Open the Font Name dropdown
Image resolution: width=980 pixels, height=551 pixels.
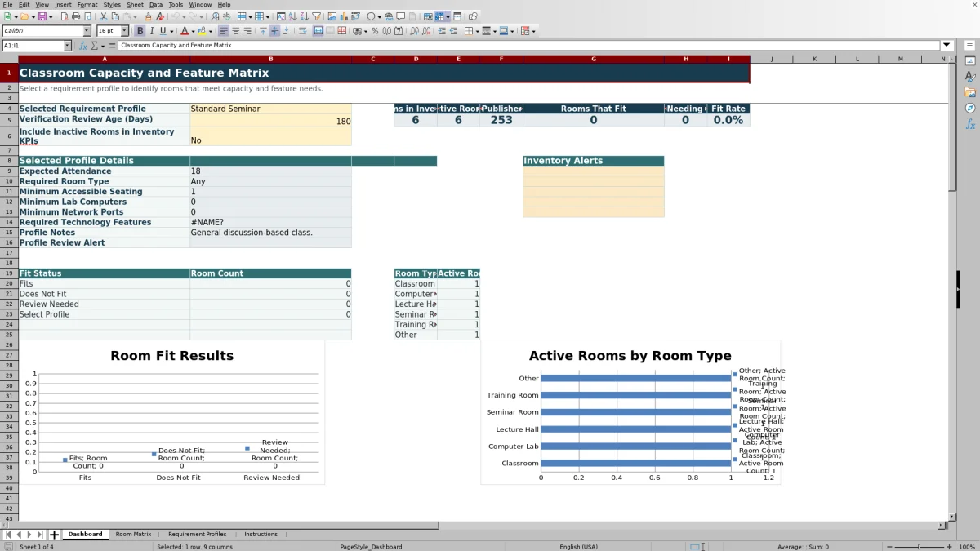[87, 31]
